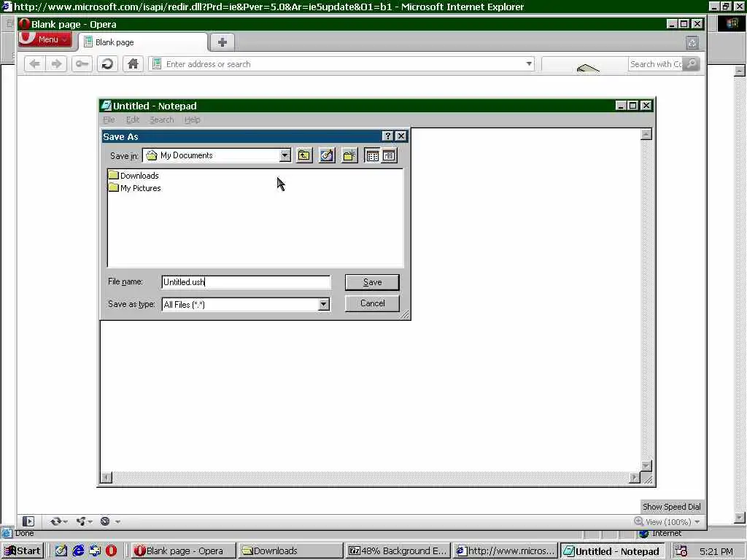The height and width of the screenshot is (560, 747).
Task: Expand the Save as type dropdown
Action: pos(323,304)
